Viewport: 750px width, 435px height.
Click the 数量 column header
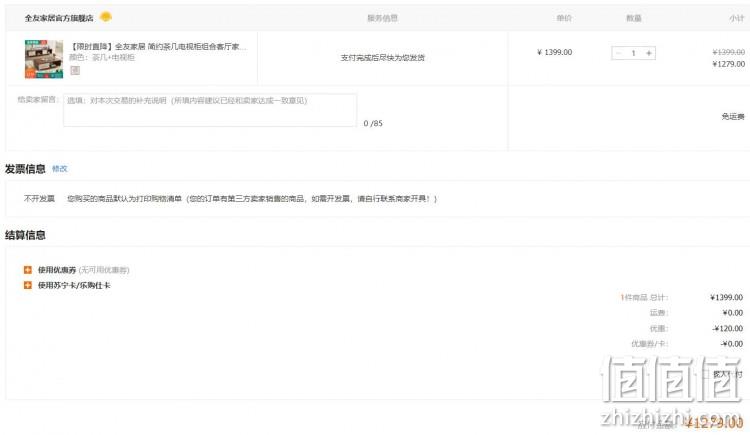click(x=634, y=18)
